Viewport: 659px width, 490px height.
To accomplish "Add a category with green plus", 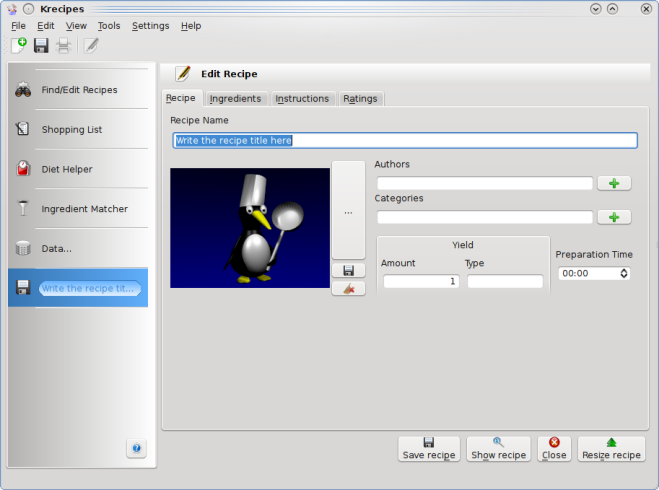I will [x=614, y=217].
